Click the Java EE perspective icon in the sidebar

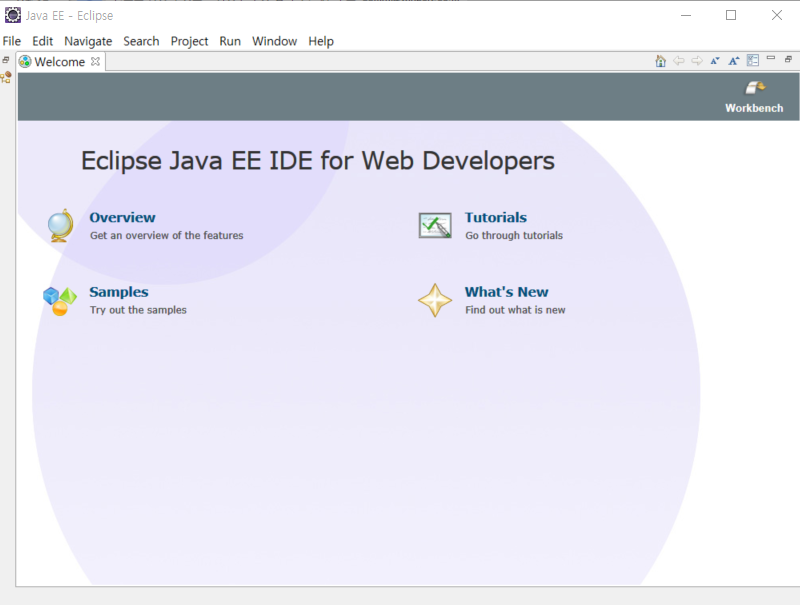coord(7,77)
